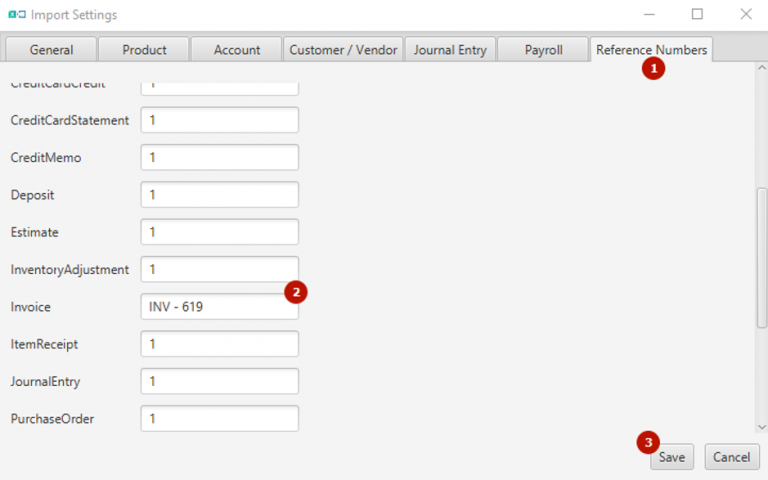768x480 pixels.
Task: Maximize the Import Settings window
Action: click(697, 14)
